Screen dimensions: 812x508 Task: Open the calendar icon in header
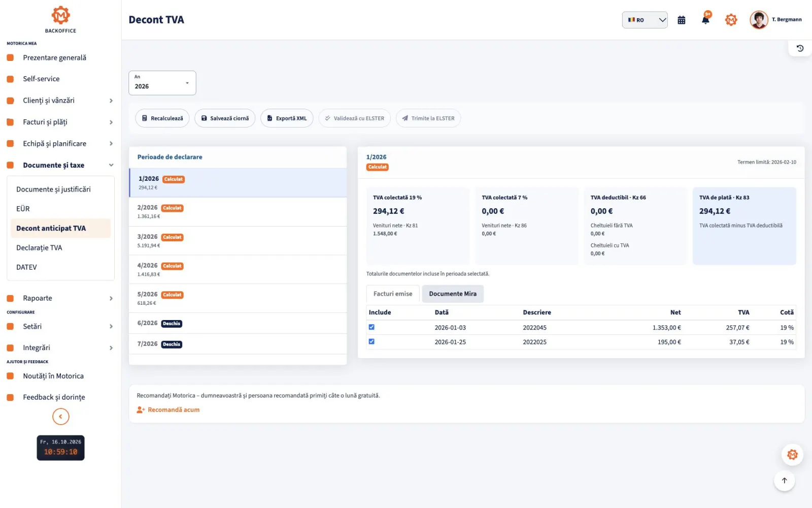point(681,20)
